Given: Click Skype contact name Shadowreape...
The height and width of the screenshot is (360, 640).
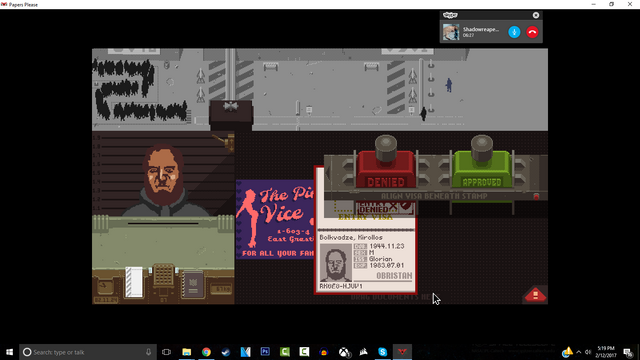Looking at the screenshot, I should click(480, 29).
